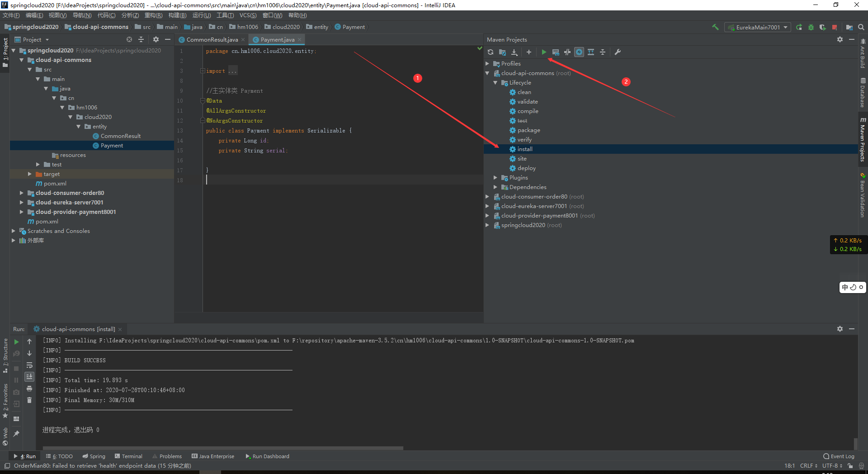Click the Debug bug icon in main toolbar

coord(811,27)
